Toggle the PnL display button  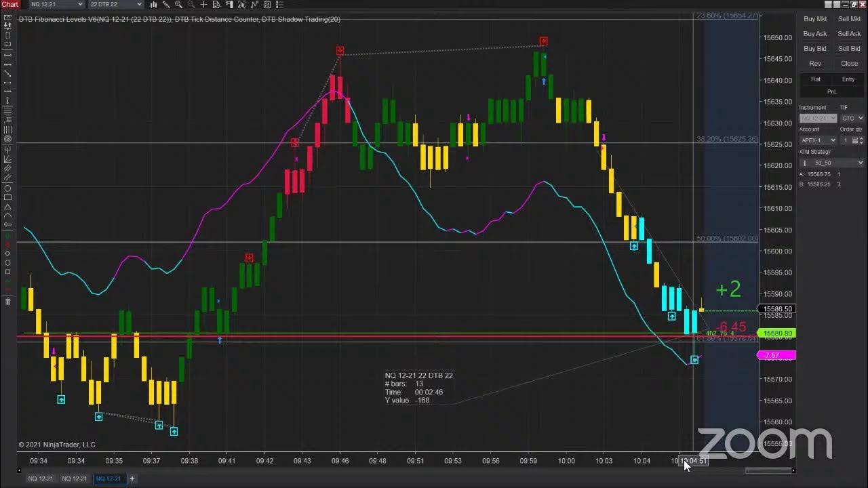pos(831,91)
